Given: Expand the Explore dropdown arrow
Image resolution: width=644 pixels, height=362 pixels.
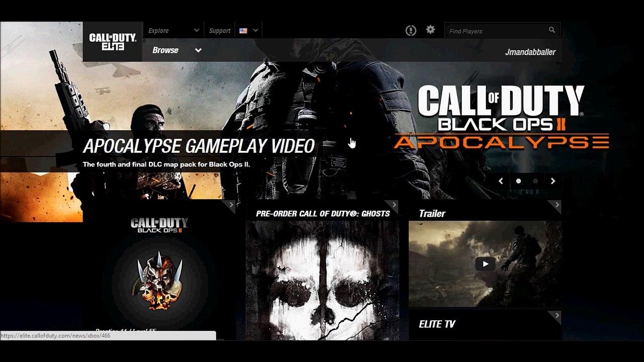Looking at the screenshot, I should [x=196, y=31].
